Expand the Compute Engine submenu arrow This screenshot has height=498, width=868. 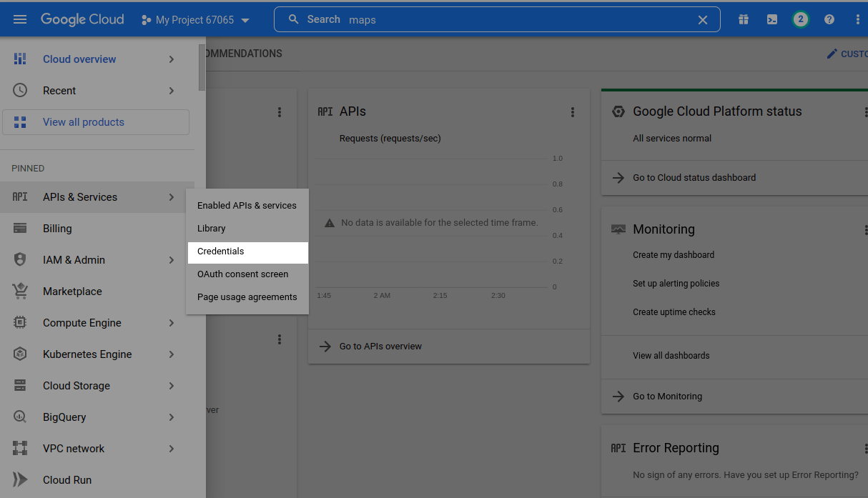172,323
